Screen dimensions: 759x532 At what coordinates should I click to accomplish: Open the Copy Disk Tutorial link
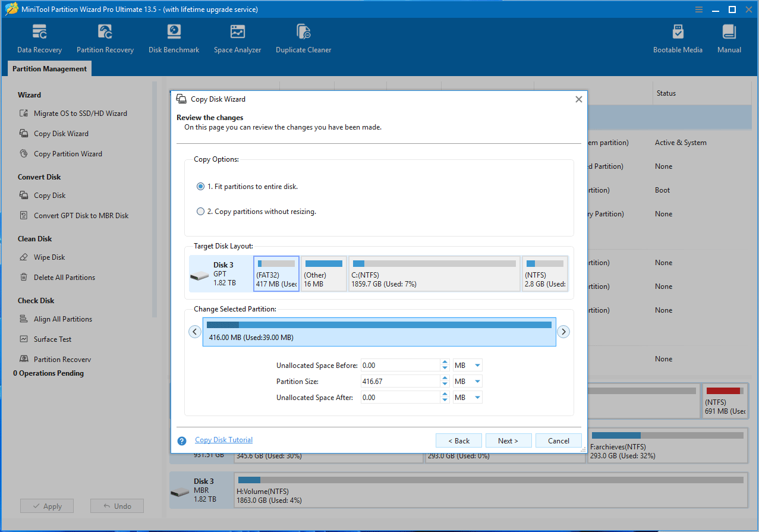223,440
